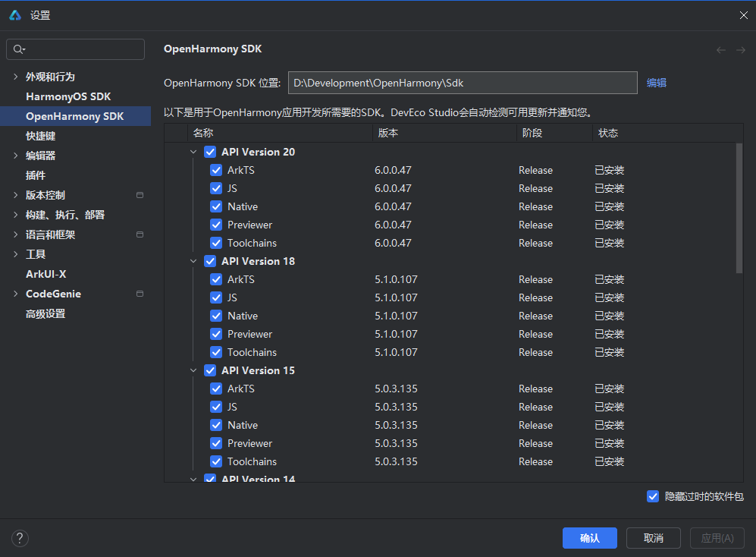Click the project-level icon beside 版本控制
Viewport: 756px width, 557px height.
click(140, 195)
